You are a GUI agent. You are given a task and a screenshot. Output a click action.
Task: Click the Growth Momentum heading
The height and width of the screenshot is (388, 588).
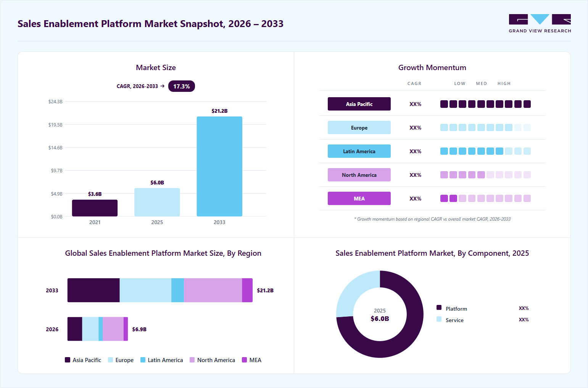click(x=432, y=67)
